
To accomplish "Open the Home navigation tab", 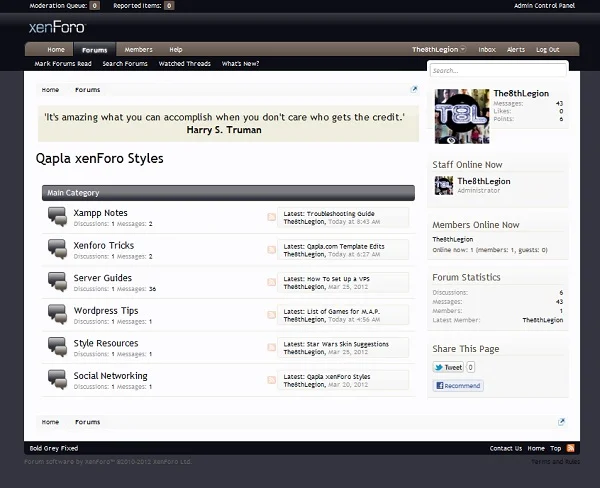I will click(56, 50).
